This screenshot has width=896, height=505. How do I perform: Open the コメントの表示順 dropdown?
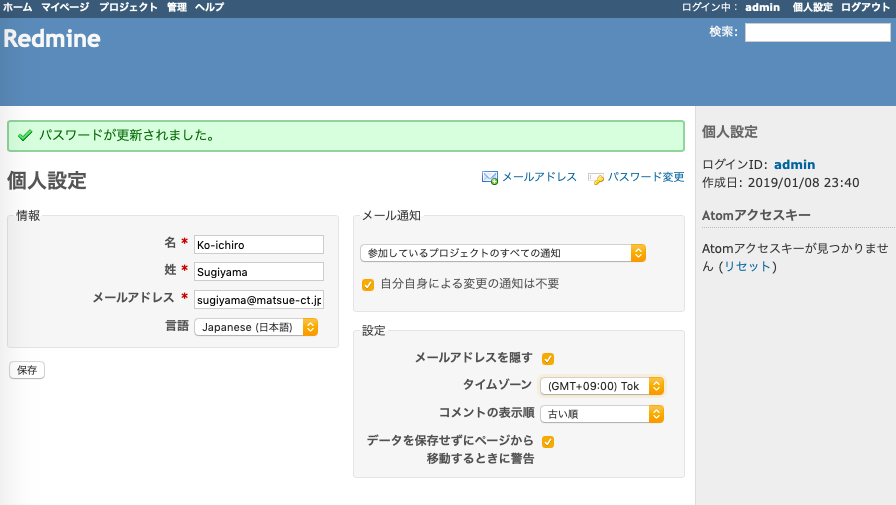tap(602, 414)
